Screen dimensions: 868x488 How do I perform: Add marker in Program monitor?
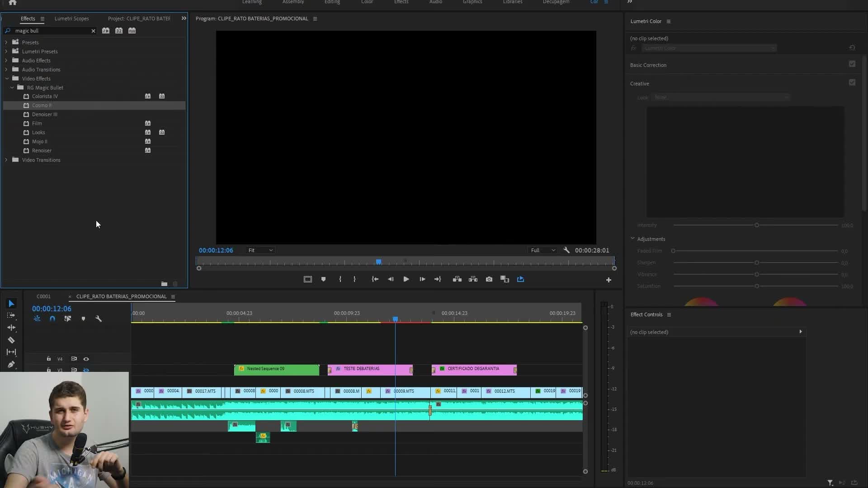(323, 279)
